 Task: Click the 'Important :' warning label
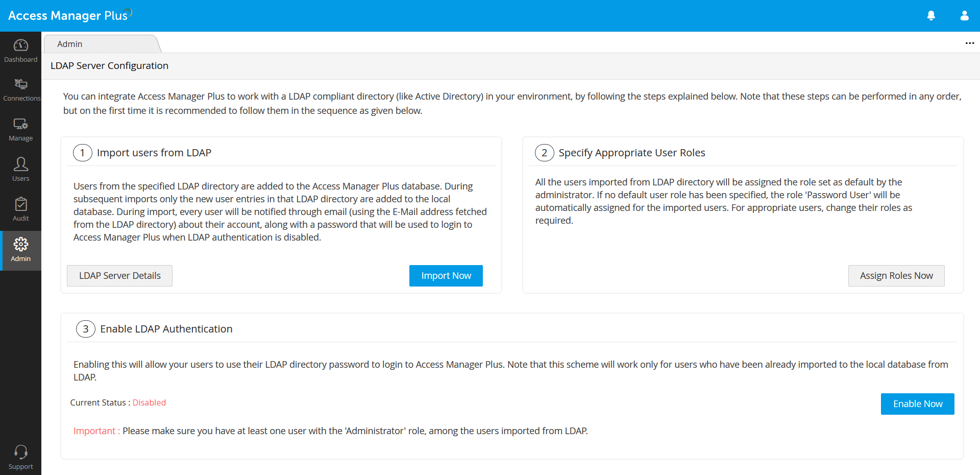[96, 431]
